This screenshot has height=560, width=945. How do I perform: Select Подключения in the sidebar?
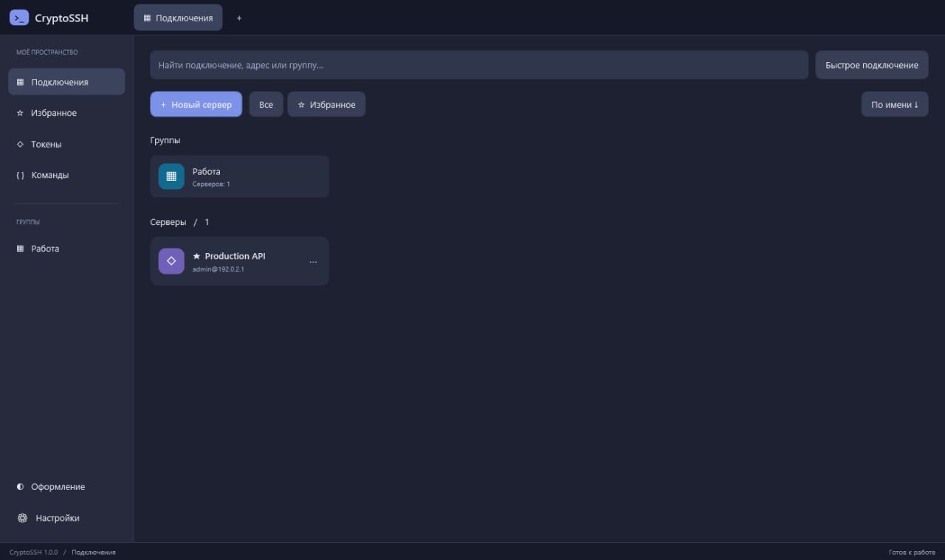(66, 82)
